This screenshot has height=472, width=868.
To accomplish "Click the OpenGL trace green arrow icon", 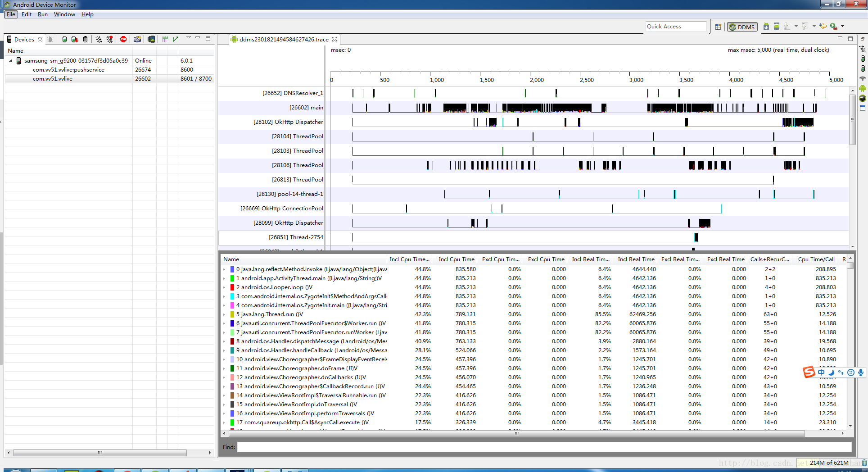I will (176, 39).
